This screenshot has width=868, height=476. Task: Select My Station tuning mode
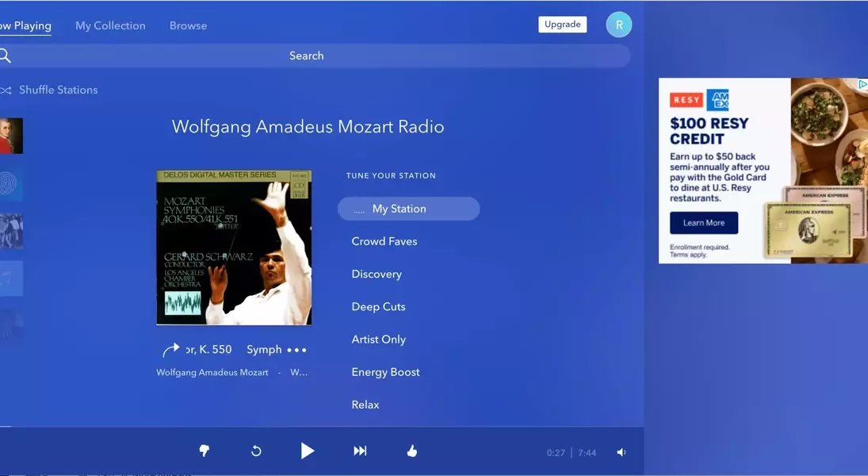point(408,209)
